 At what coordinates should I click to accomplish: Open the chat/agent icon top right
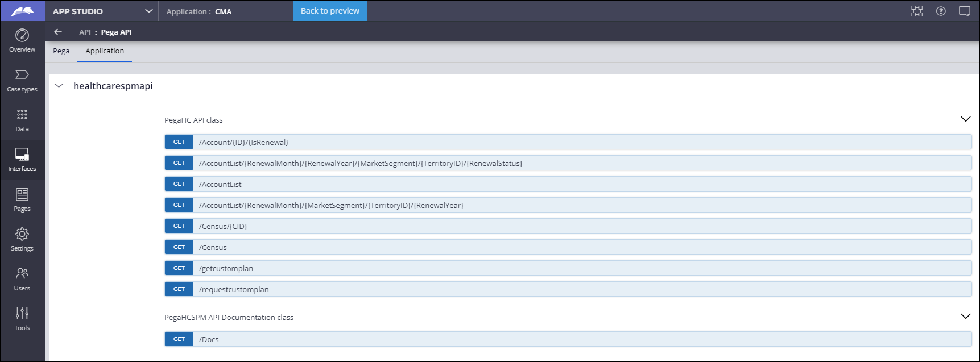point(965,11)
